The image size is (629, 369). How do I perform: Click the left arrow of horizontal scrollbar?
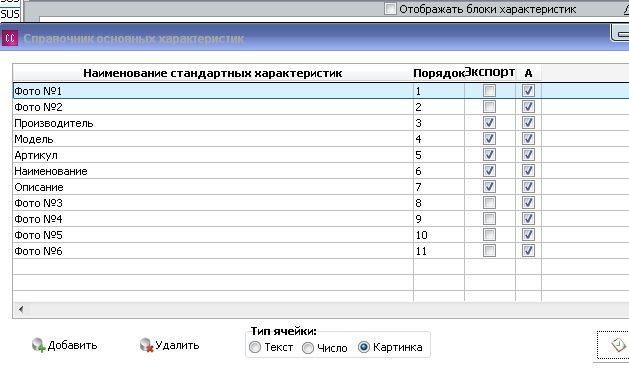coord(20,309)
